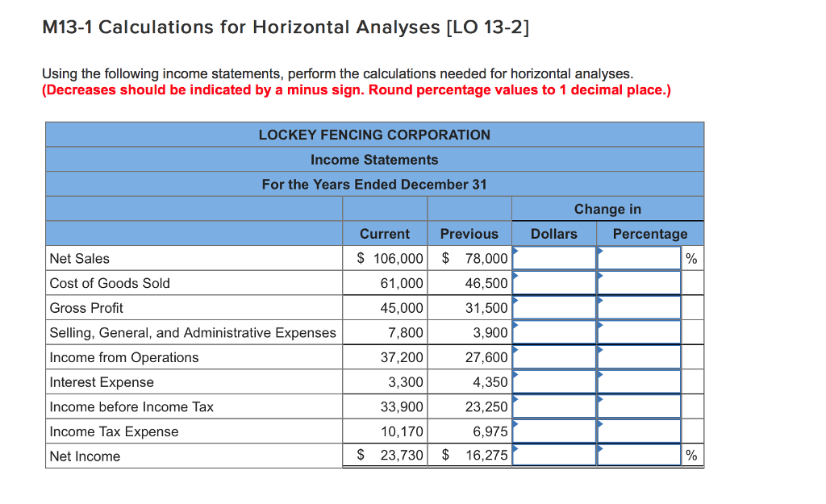Click the Previous column header

(x=469, y=234)
